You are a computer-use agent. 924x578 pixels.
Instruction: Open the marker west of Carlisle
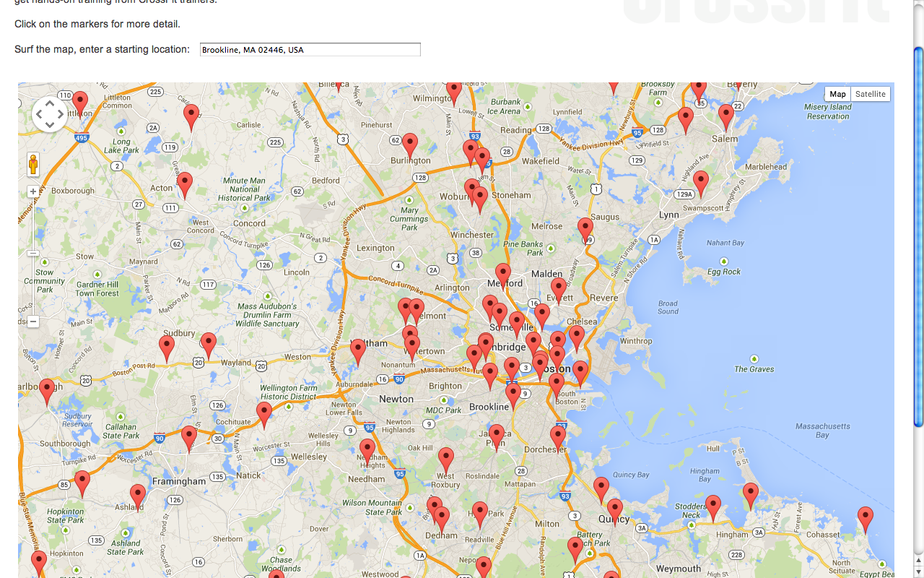tap(191, 118)
